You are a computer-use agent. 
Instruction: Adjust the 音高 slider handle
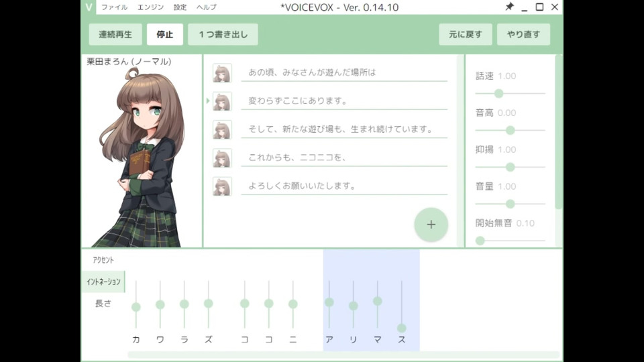click(510, 130)
